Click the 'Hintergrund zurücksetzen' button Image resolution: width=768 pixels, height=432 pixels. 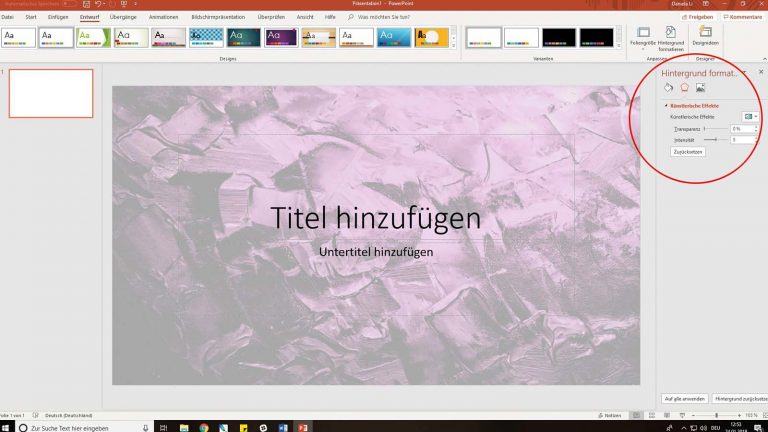coord(740,399)
